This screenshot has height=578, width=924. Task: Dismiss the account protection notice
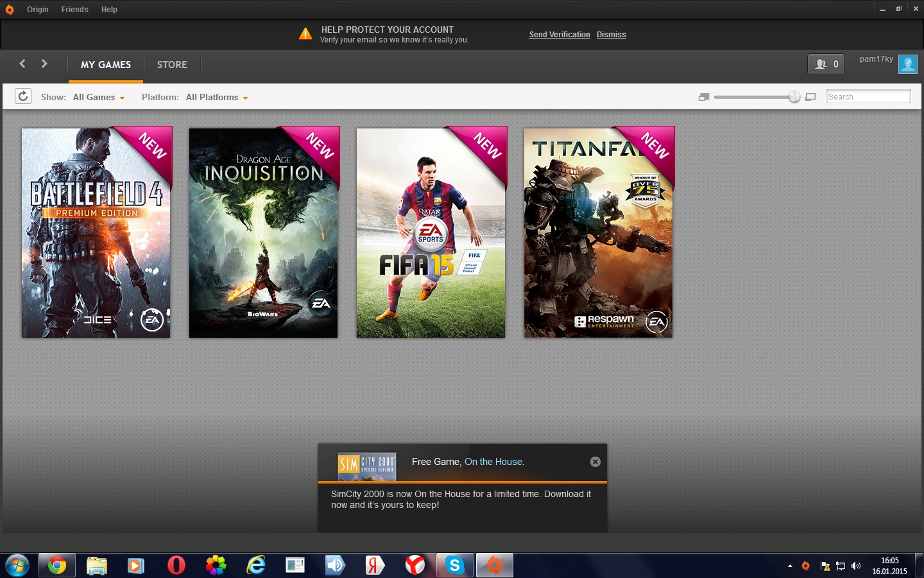coord(612,35)
